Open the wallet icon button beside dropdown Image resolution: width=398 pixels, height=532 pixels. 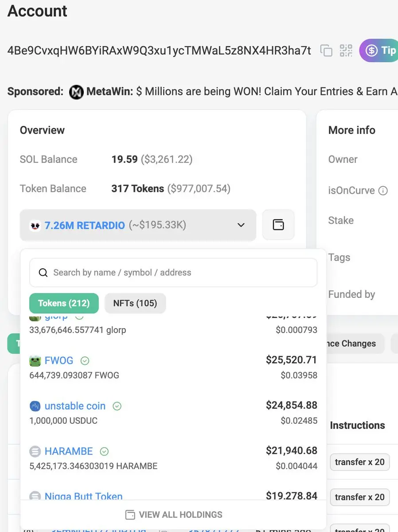[278, 225]
